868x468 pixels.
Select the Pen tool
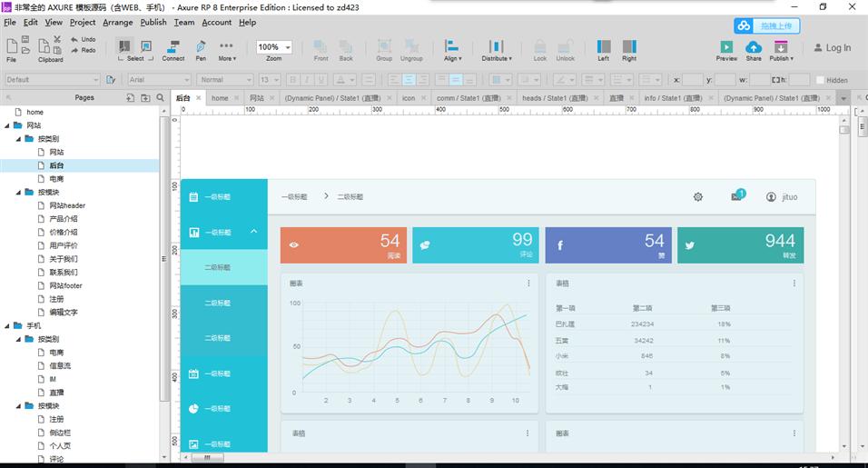[201, 46]
